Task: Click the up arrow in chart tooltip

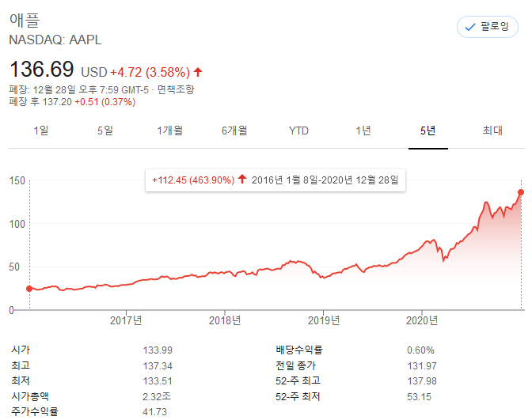Action: pos(242,179)
